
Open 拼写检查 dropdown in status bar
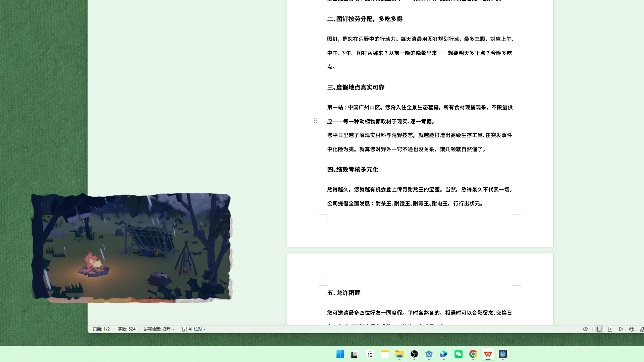(159, 329)
